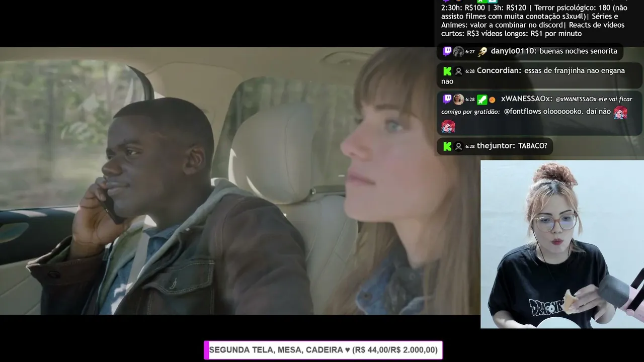644x362 pixels.
Task: Click the streamer's webcam feed
Action: coord(562,244)
